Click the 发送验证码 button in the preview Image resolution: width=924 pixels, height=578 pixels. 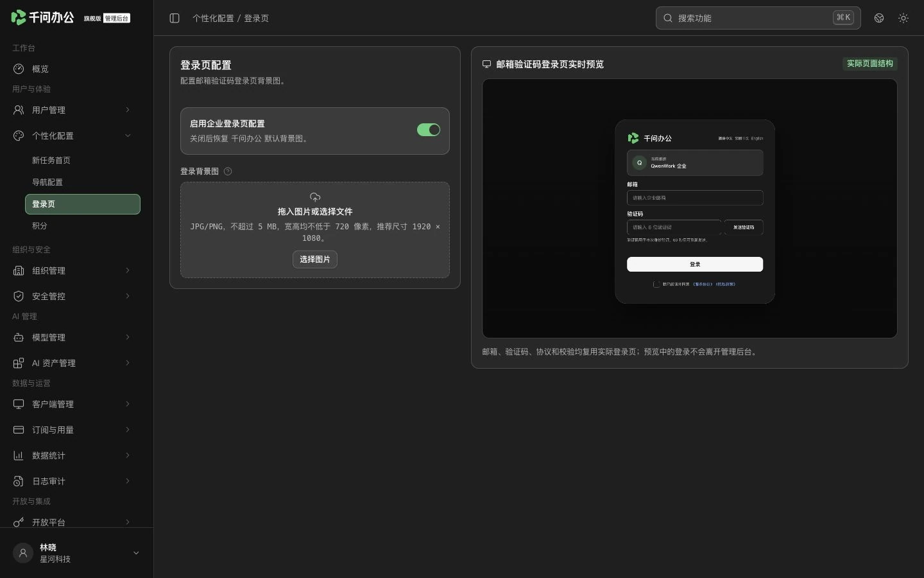coord(744,227)
